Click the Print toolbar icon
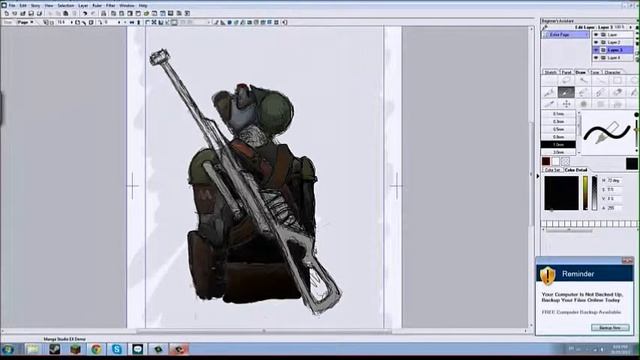640x360 pixels. pyautogui.click(x=103, y=13)
